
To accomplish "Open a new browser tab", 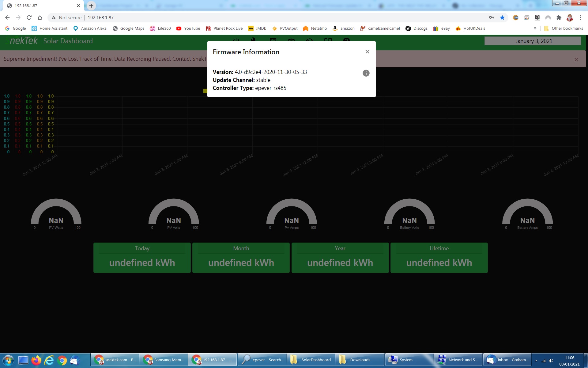I will pyautogui.click(x=91, y=6).
